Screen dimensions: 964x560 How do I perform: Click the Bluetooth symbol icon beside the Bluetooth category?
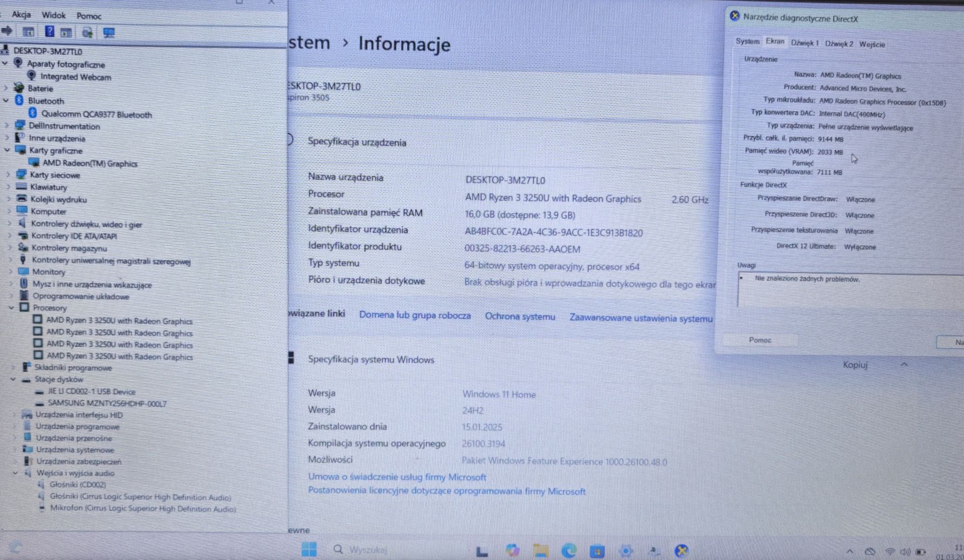click(x=19, y=100)
